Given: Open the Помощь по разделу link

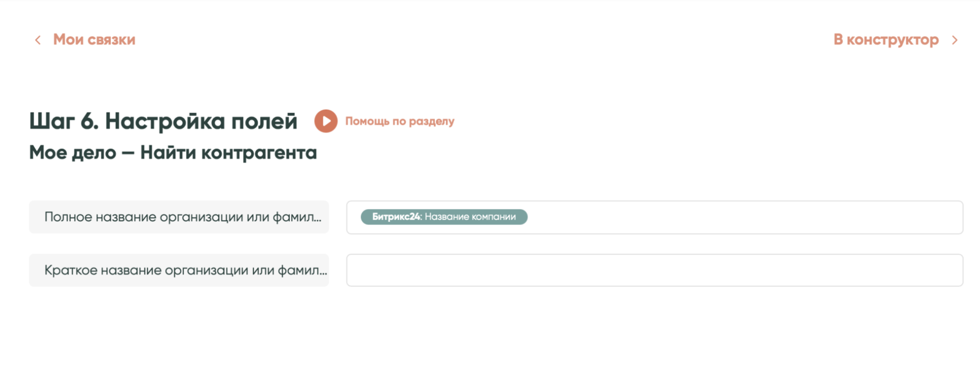Looking at the screenshot, I should [399, 121].
